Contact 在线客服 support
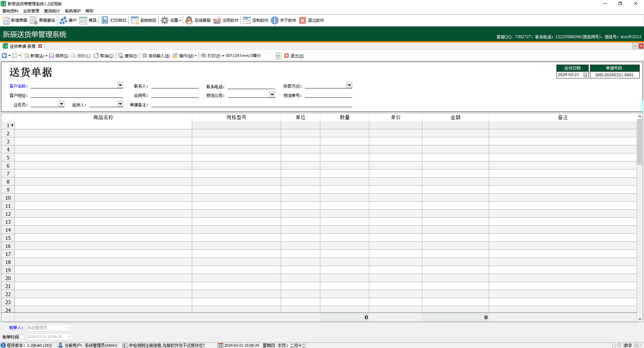This screenshot has height=348, width=644. tap(198, 20)
